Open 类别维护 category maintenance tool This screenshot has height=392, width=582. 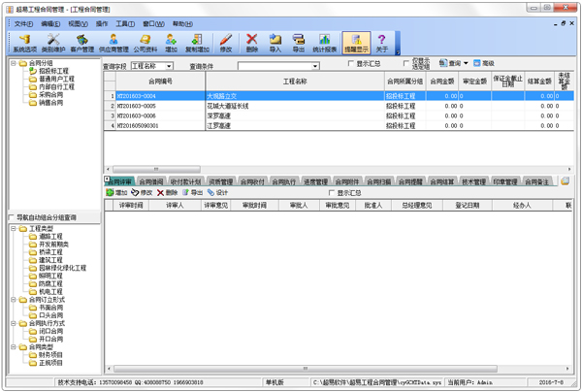point(53,43)
